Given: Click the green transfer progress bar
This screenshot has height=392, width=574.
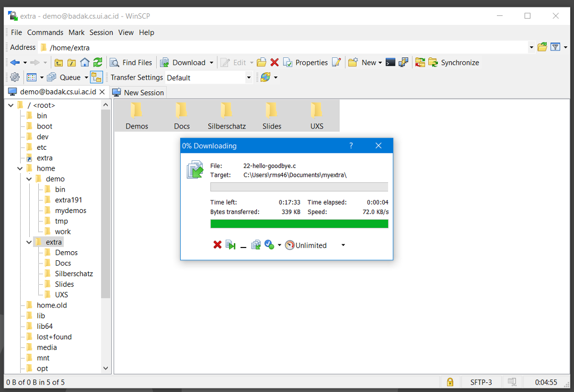Looking at the screenshot, I should [299, 224].
